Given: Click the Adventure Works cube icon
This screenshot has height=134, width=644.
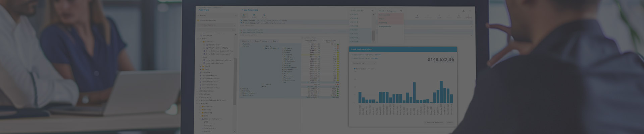Looking at the screenshot, I should coord(198,20).
